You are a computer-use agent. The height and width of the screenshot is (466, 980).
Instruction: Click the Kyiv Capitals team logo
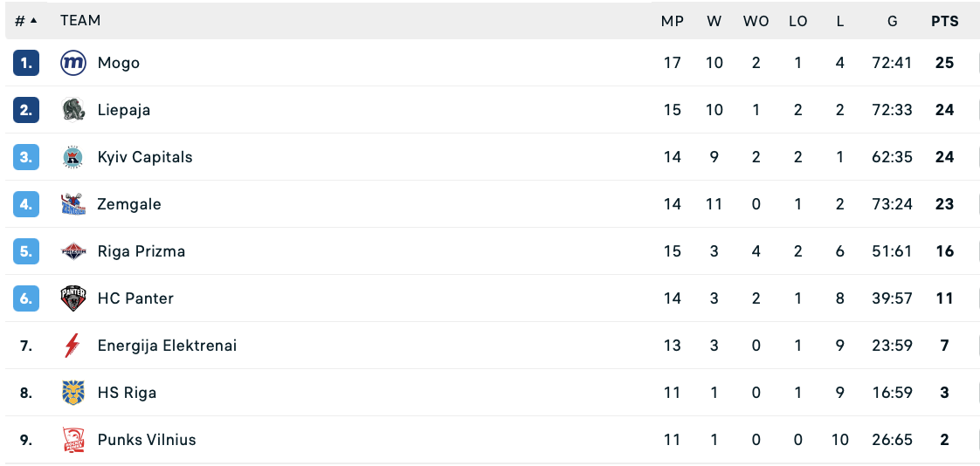73,157
